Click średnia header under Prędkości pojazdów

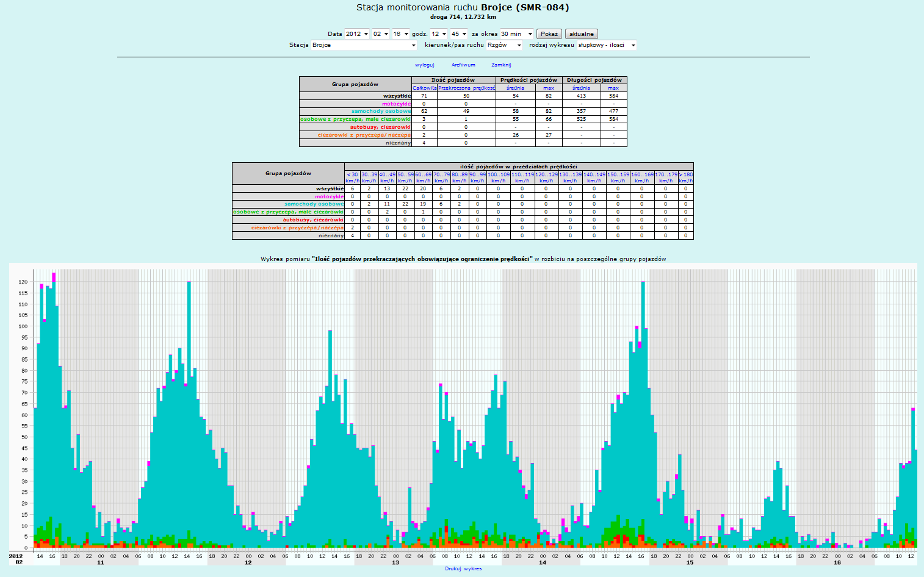pos(516,88)
